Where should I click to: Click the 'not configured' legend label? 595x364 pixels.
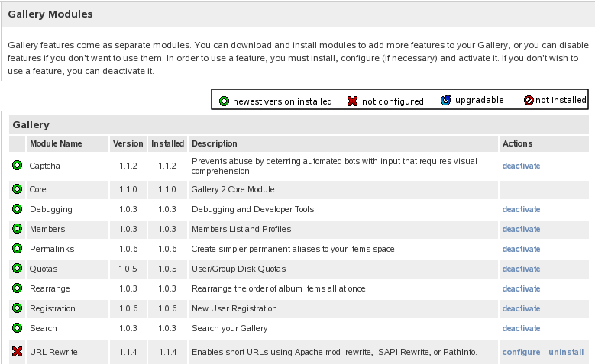tap(393, 101)
